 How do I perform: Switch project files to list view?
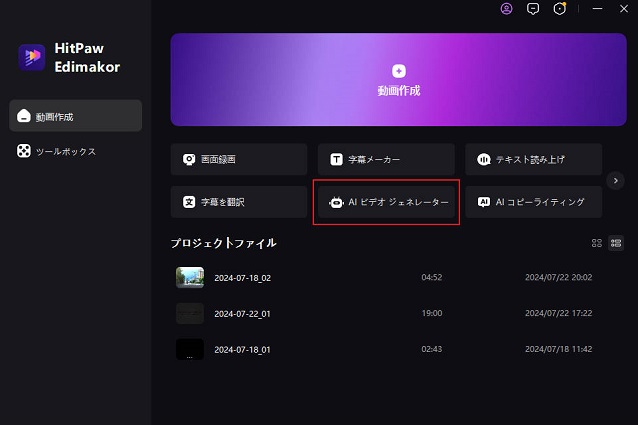click(616, 243)
